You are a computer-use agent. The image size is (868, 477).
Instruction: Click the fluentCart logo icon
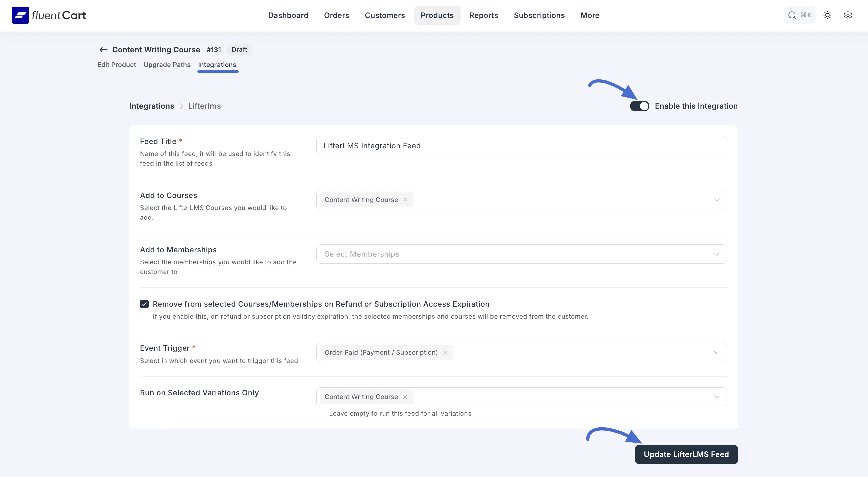coord(20,15)
